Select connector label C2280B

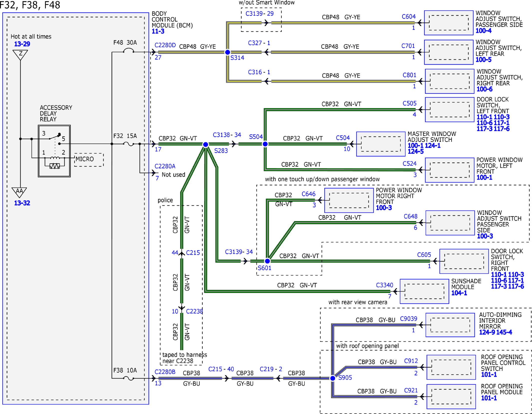click(x=165, y=372)
